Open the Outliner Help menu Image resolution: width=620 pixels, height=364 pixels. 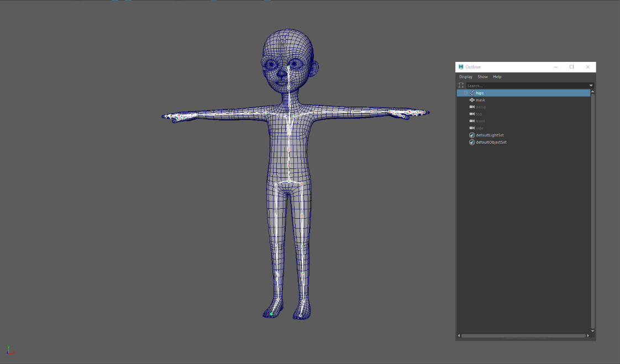[x=497, y=77]
